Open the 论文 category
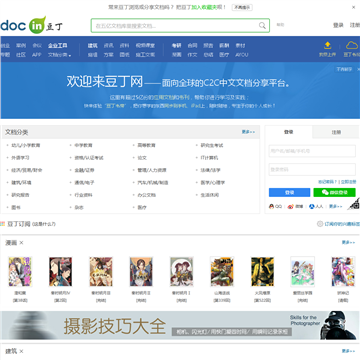Screen dimensions: 360x360 [x=142, y=158]
